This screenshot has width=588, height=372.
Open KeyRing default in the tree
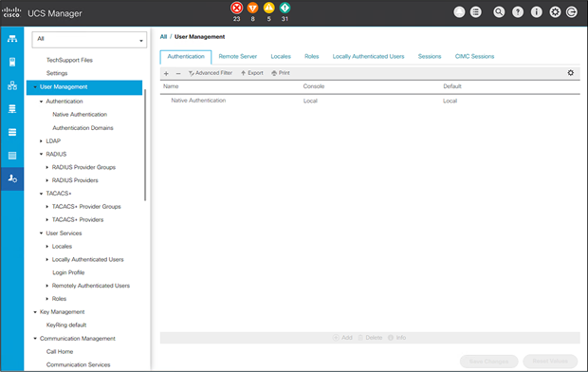coord(66,325)
